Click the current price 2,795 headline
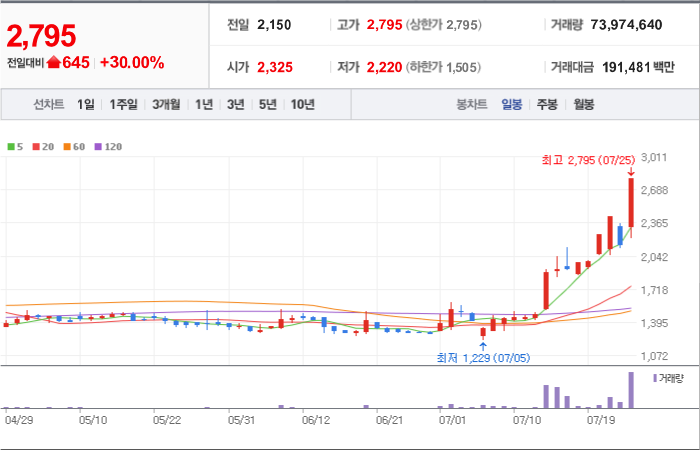The width and height of the screenshot is (700, 450). tap(41, 36)
